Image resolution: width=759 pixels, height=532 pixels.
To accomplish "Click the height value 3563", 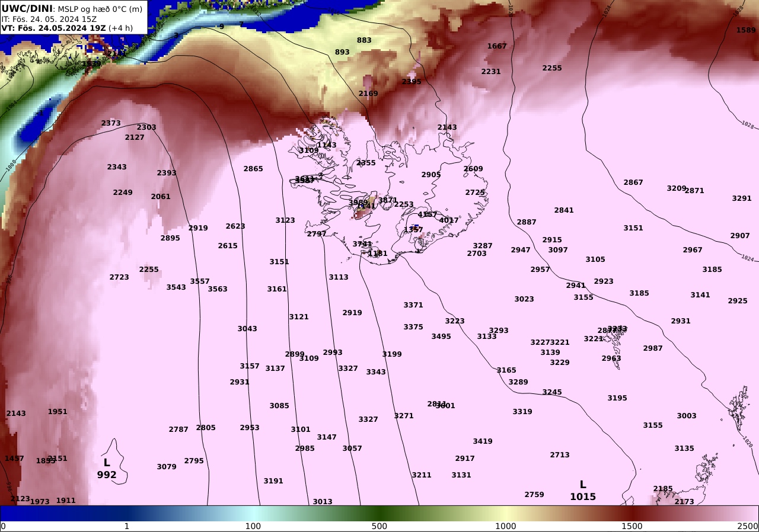I will pos(218,289).
